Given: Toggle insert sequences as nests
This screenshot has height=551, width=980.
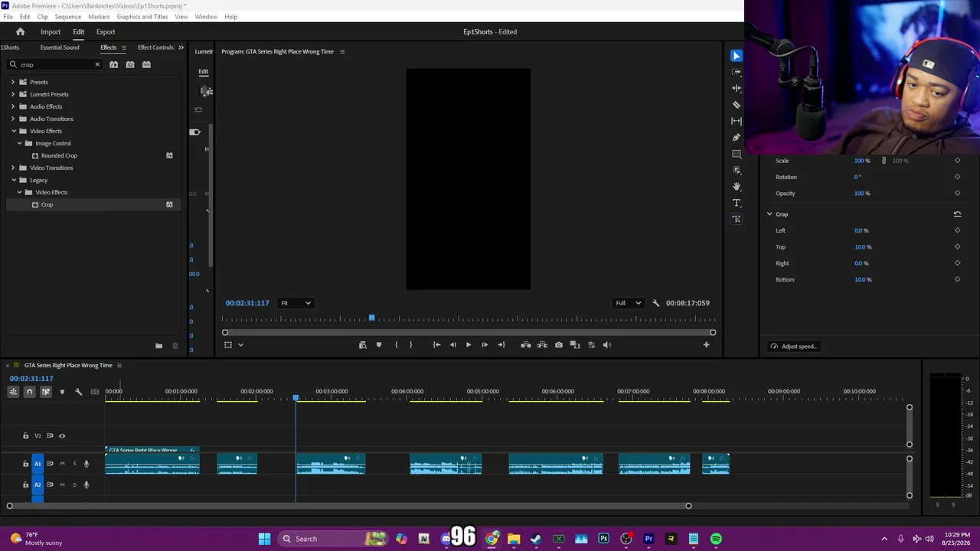Looking at the screenshot, I should pyautogui.click(x=13, y=392).
